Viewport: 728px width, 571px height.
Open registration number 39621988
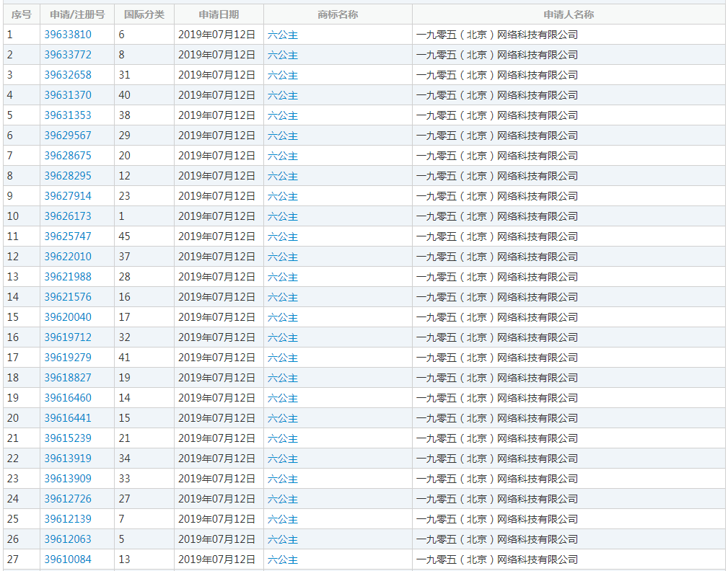coord(68,277)
